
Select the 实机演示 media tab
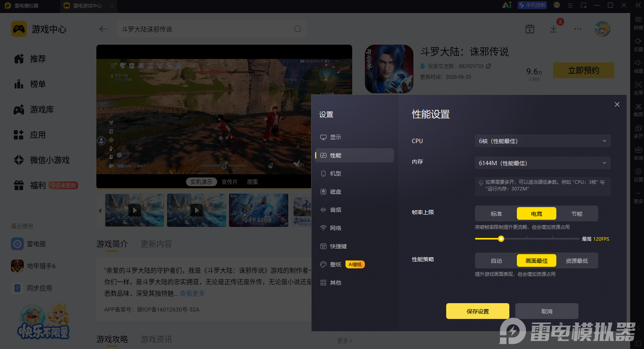coord(201,182)
